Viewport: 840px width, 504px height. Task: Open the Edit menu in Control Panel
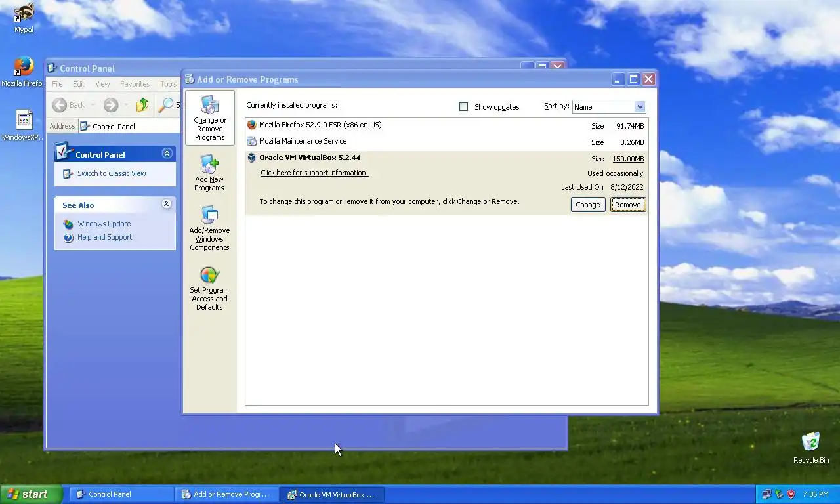click(x=79, y=84)
